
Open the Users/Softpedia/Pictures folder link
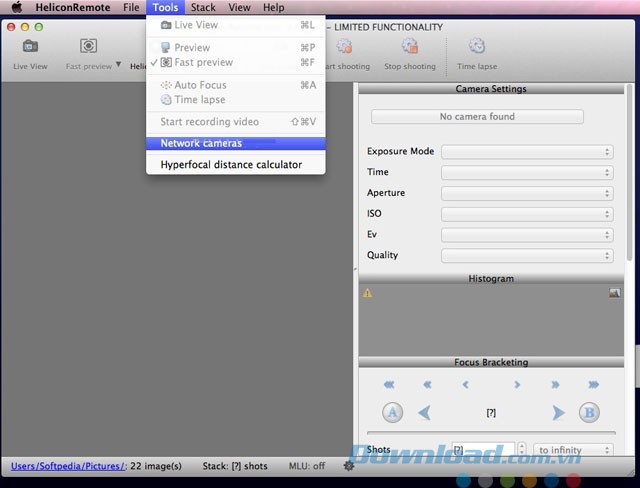[x=68, y=466]
